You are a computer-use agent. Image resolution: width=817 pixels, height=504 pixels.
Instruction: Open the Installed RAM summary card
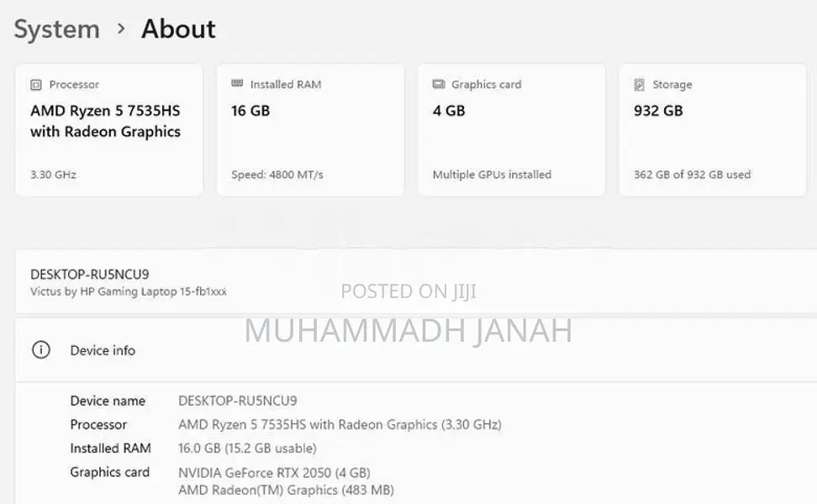(x=310, y=129)
